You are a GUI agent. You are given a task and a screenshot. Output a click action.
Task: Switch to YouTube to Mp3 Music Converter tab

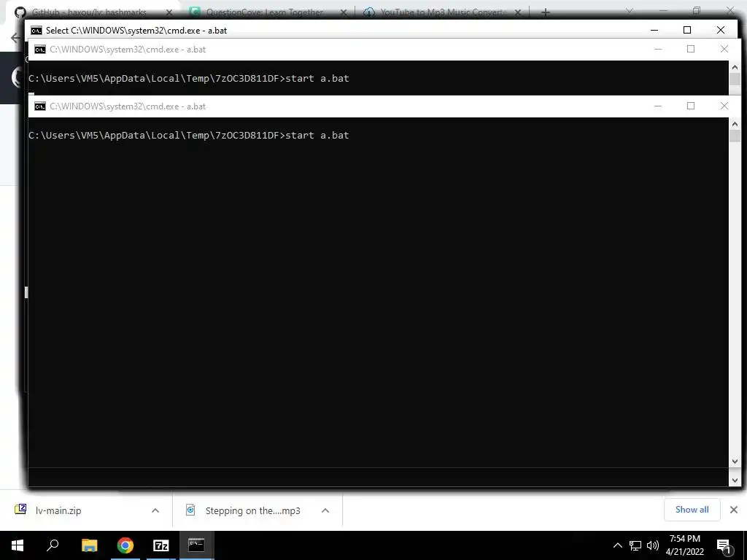[441, 12]
